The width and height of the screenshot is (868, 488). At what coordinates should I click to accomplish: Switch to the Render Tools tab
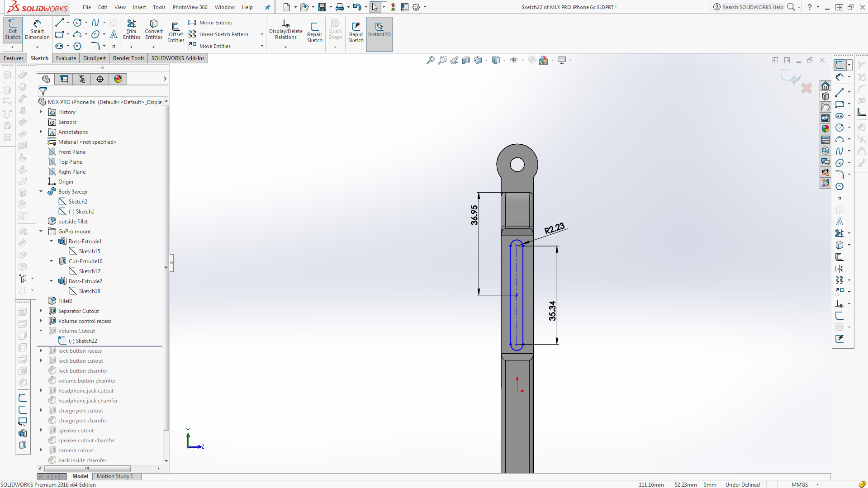pos(128,58)
